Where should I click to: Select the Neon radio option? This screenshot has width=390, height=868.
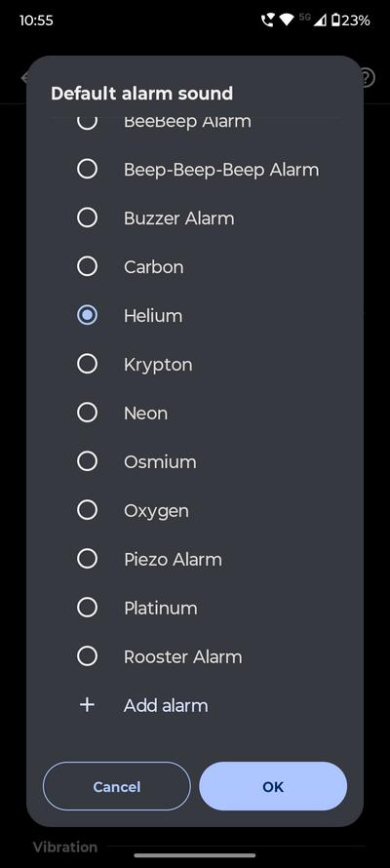point(87,413)
